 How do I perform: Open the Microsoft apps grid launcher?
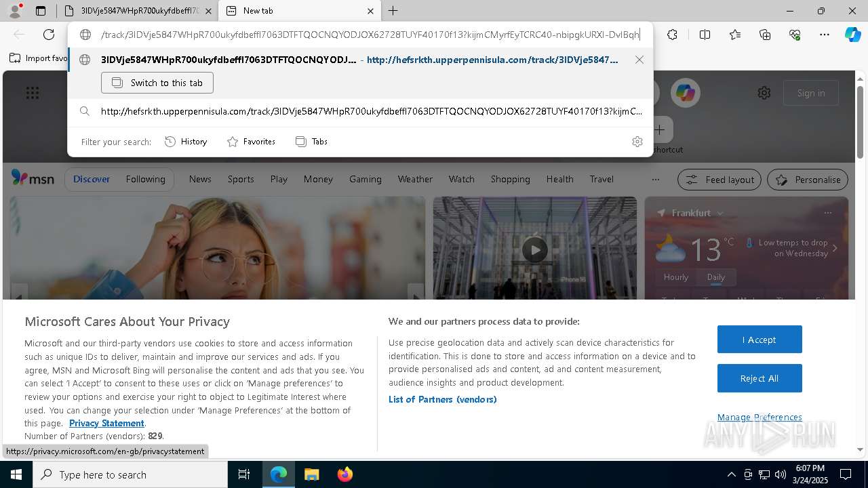click(33, 93)
